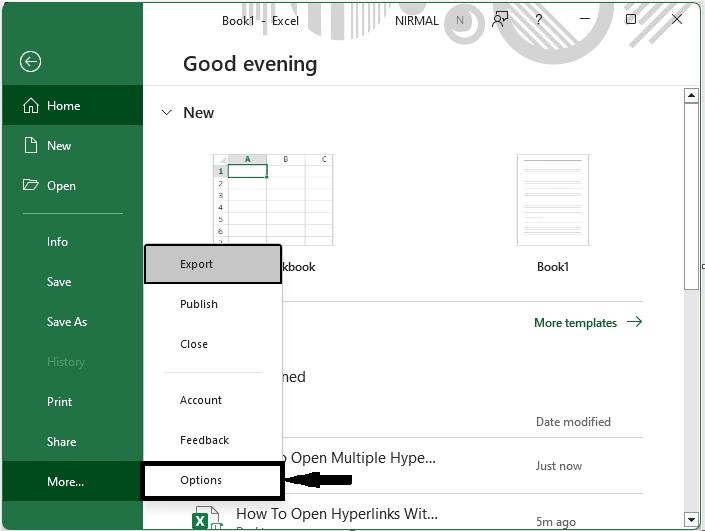Click the More... sidebar entry

point(72,482)
